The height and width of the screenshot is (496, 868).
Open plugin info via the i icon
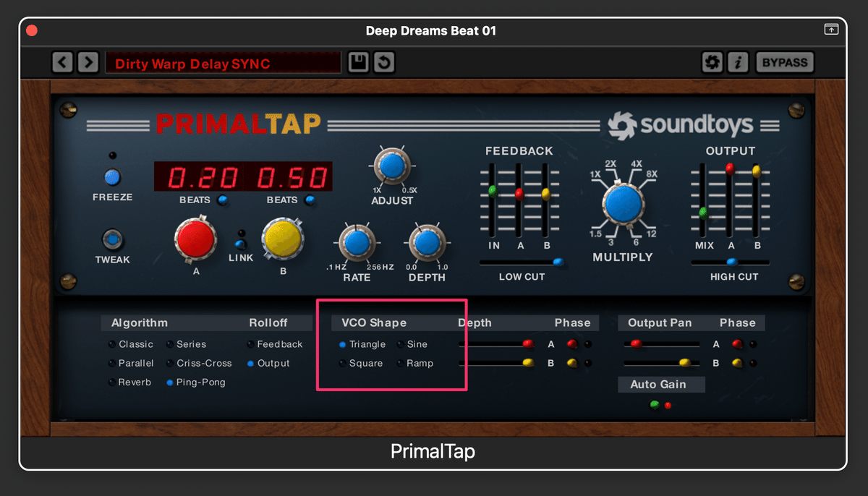(x=738, y=62)
